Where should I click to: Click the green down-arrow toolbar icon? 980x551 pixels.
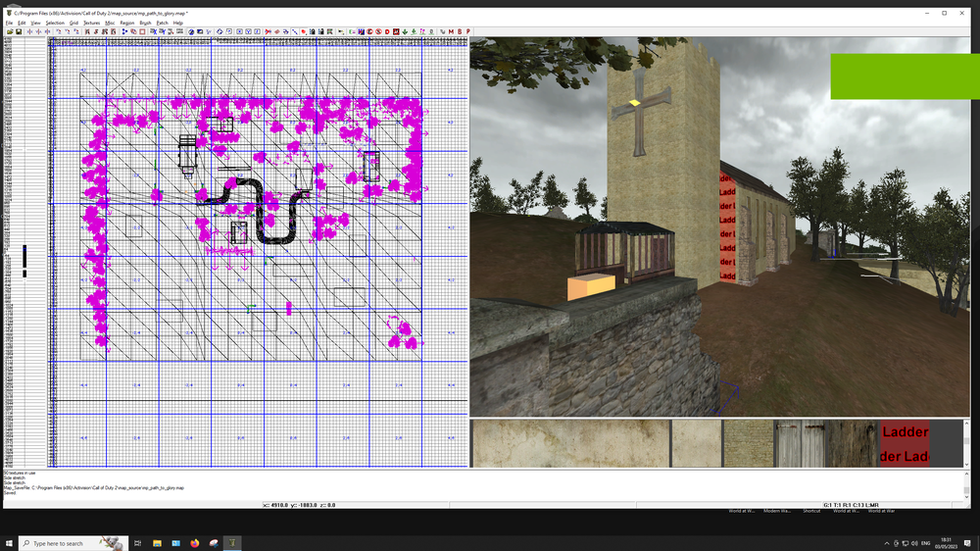405,31
